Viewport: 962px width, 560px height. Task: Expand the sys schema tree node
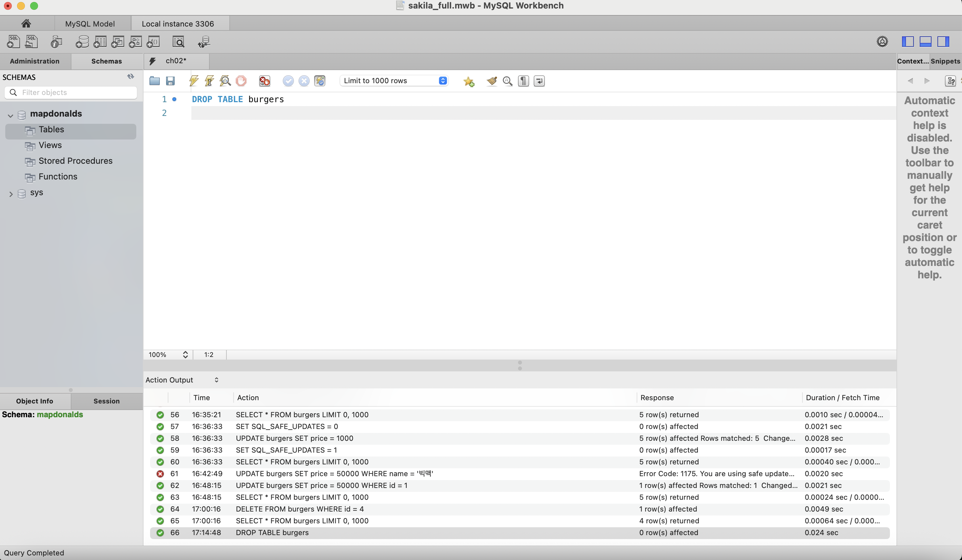tap(11, 194)
